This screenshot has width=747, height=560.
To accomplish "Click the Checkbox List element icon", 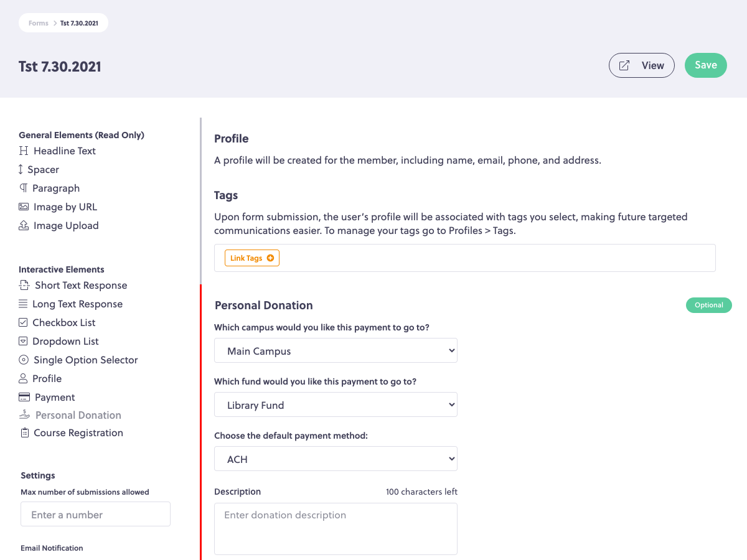I will coord(23,323).
